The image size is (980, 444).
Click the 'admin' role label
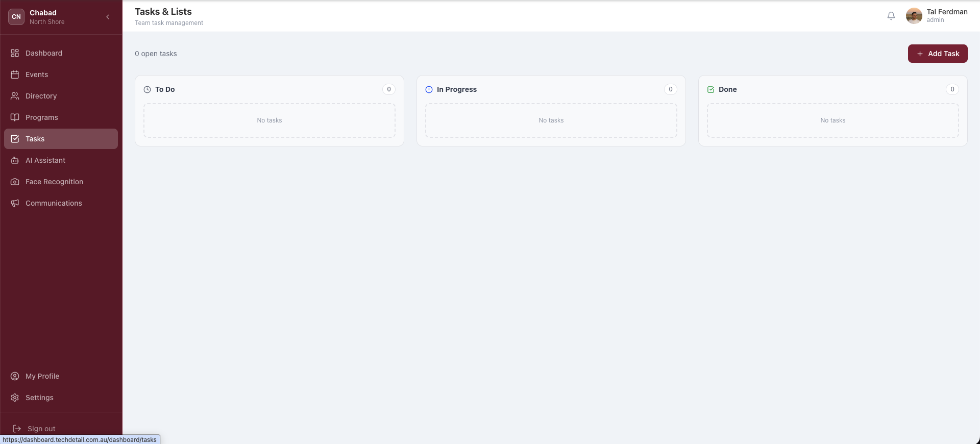(935, 20)
